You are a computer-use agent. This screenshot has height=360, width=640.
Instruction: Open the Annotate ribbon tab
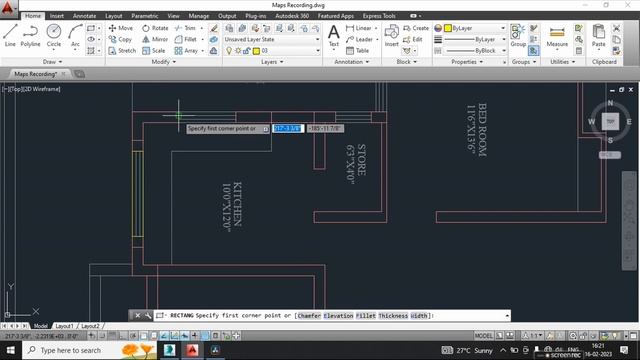pyautogui.click(x=84, y=16)
